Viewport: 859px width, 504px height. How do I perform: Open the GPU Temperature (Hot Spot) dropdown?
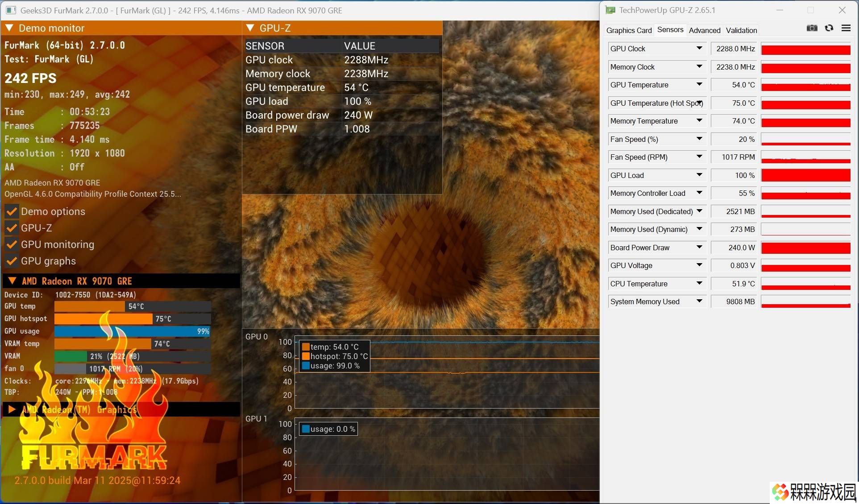[x=699, y=103]
